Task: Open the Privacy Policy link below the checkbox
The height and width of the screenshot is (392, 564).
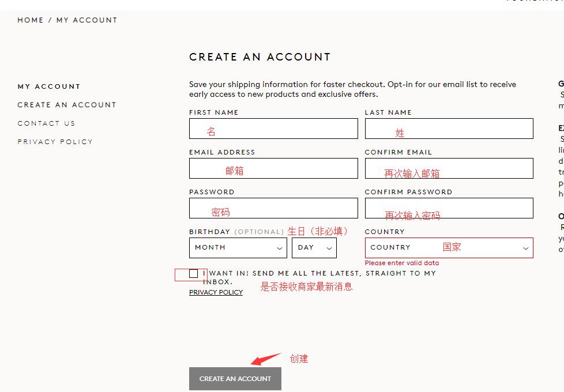Action: click(216, 293)
